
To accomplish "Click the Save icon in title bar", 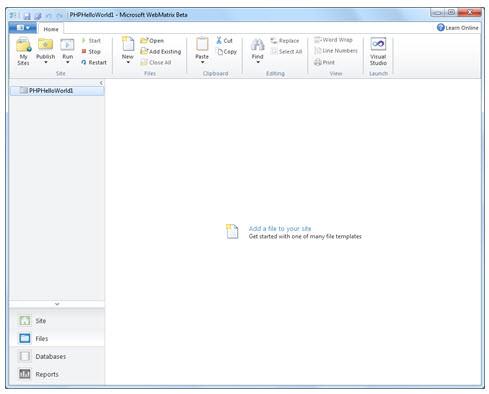I will click(27, 15).
